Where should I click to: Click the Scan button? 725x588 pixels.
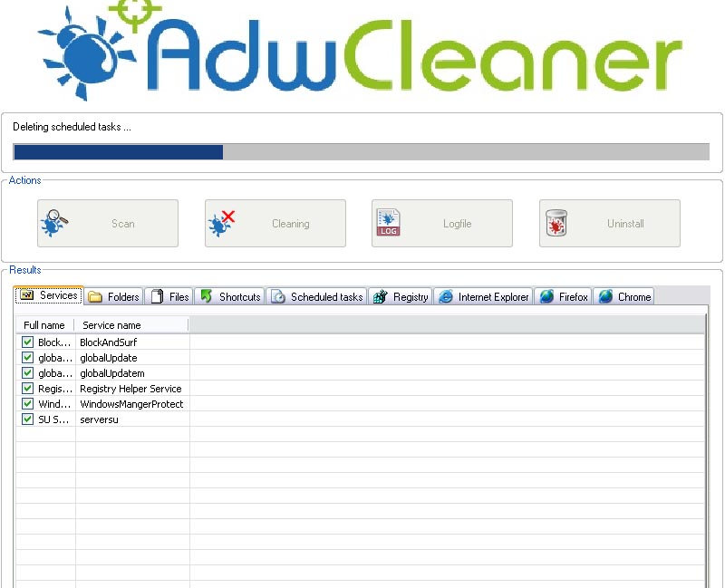click(x=108, y=223)
